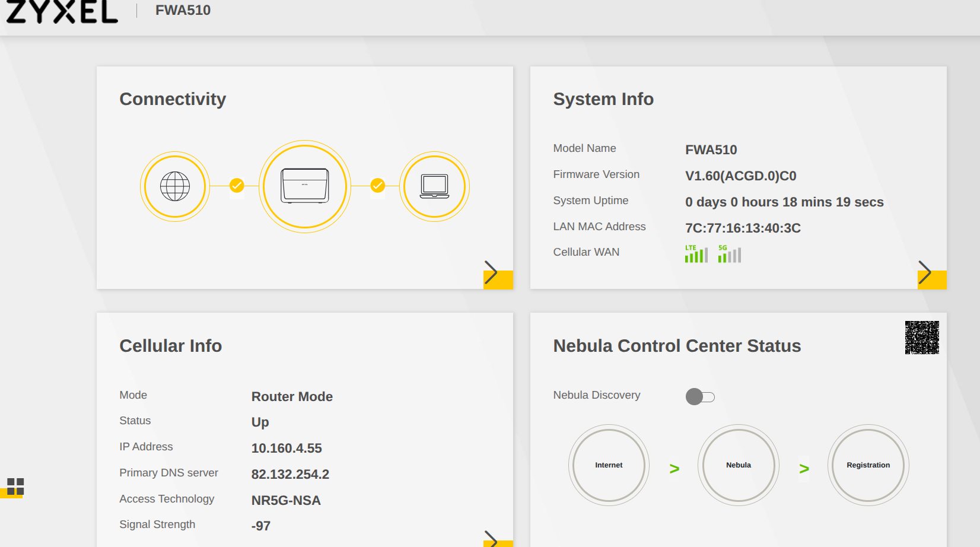
Task: Click the Mode label in Cellular Info
Action: (x=133, y=395)
